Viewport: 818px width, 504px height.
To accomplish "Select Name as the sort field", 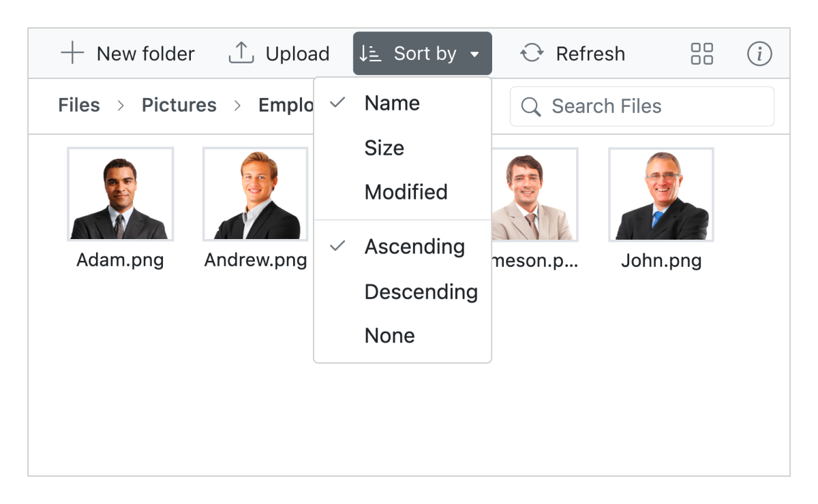I will click(392, 103).
